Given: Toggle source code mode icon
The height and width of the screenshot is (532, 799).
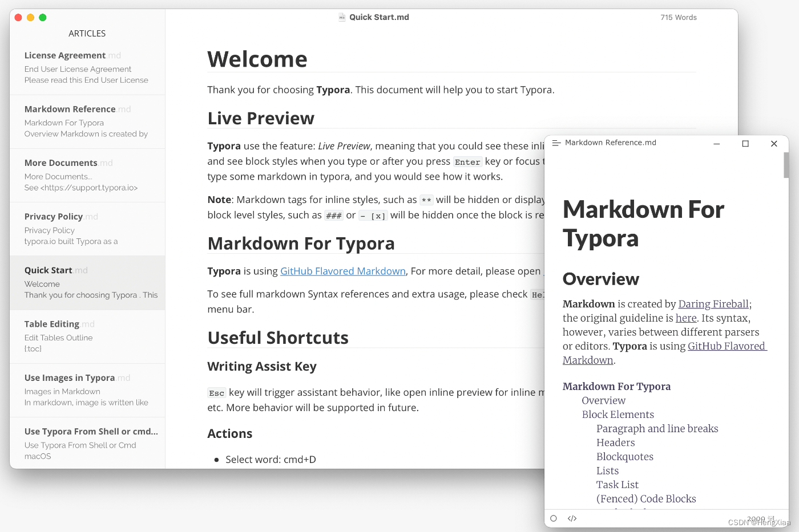Looking at the screenshot, I should point(572,518).
